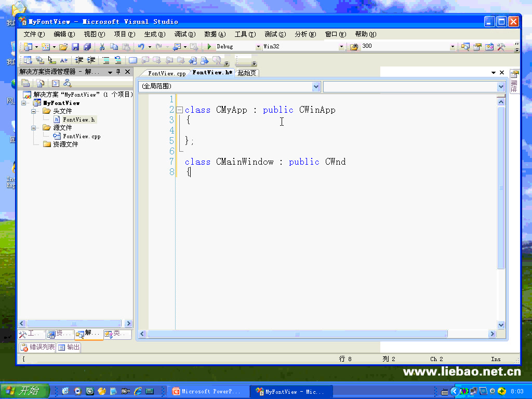The width and height of the screenshot is (532, 399).
Task: Open the Open File folder icon
Action: click(x=63, y=47)
